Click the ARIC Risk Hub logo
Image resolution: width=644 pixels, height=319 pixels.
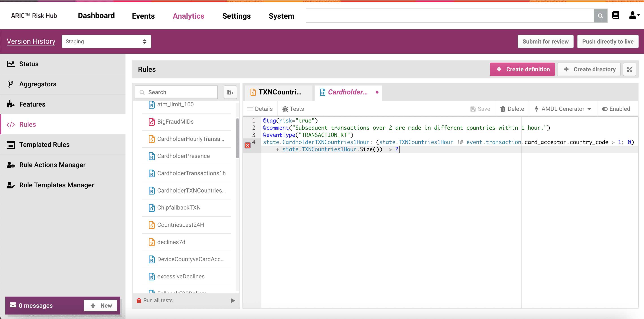pos(34,16)
